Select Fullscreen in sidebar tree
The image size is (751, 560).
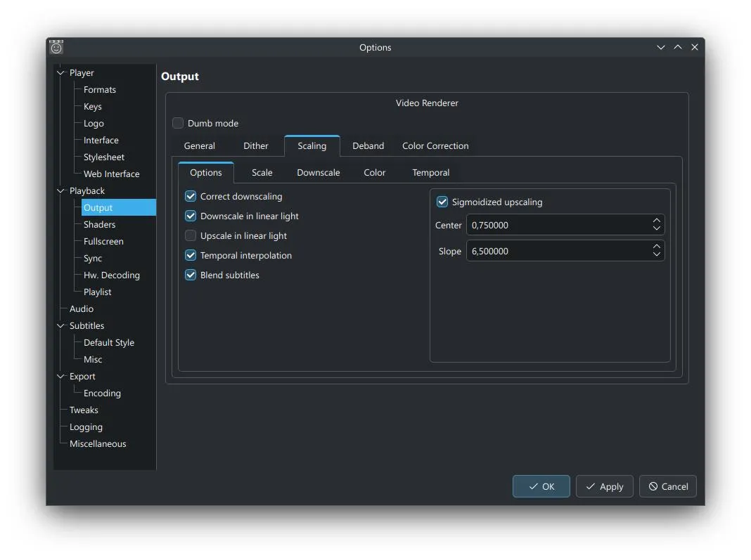tap(103, 241)
